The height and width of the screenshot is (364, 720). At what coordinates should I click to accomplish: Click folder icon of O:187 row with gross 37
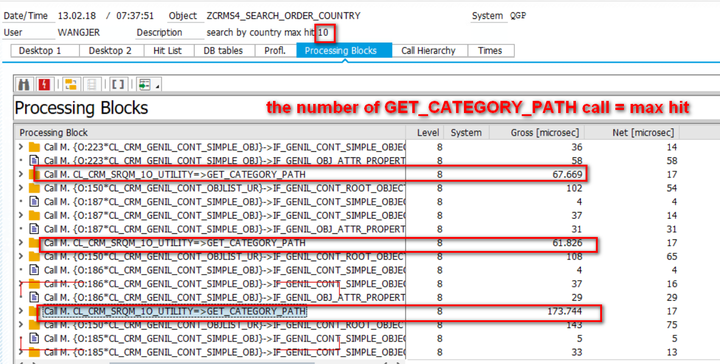[x=34, y=215]
